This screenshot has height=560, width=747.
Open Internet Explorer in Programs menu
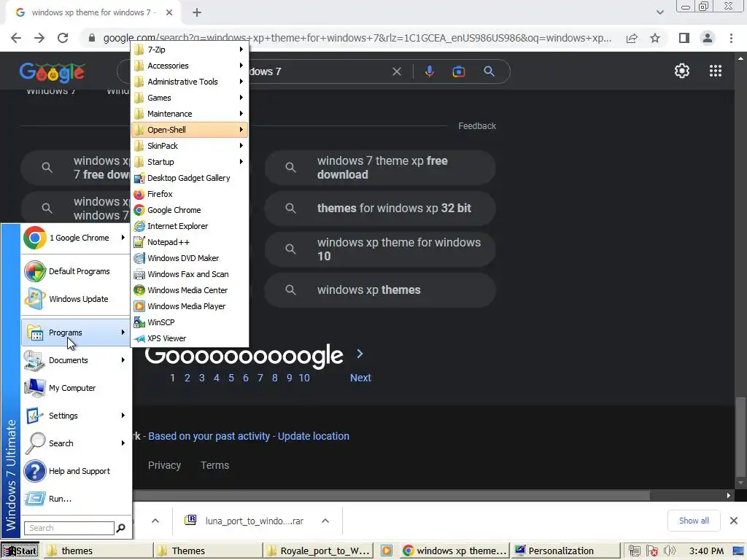(190, 226)
